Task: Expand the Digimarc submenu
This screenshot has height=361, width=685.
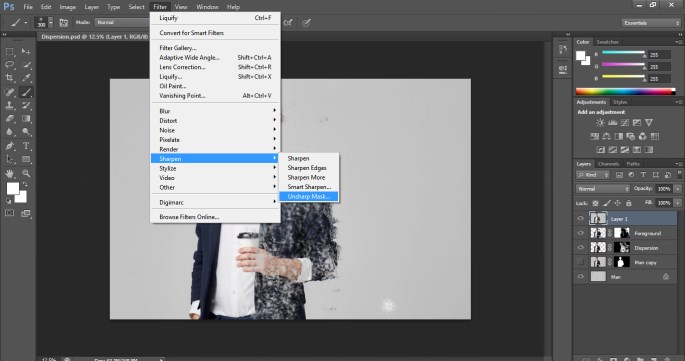Action: [214, 202]
